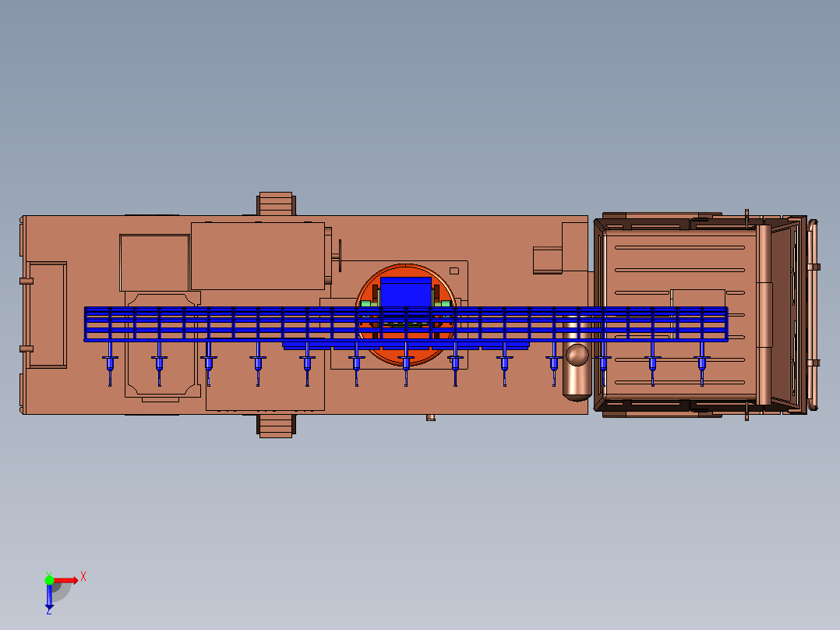Select the long blue railing frame
Screen dimensions: 840x630
(x=405, y=324)
